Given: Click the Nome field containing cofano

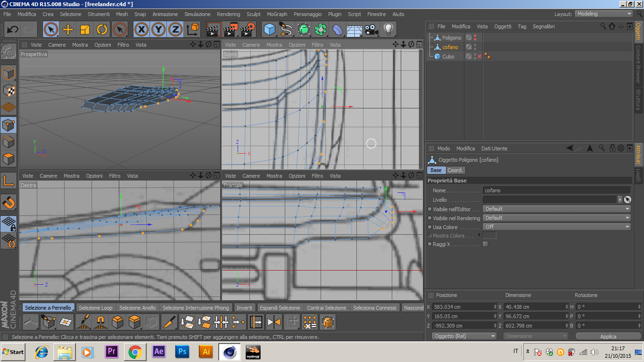Looking at the screenshot, I should [557, 190].
